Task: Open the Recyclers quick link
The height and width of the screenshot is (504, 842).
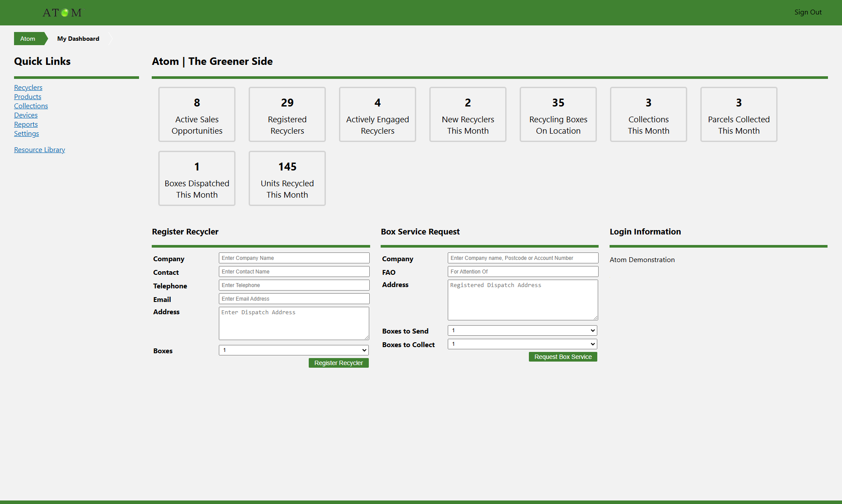Action: [28, 88]
